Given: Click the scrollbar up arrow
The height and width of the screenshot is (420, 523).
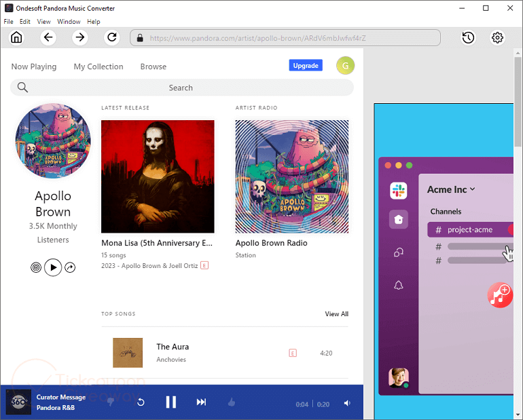Looking at the screenshot, I should (518, 53).
